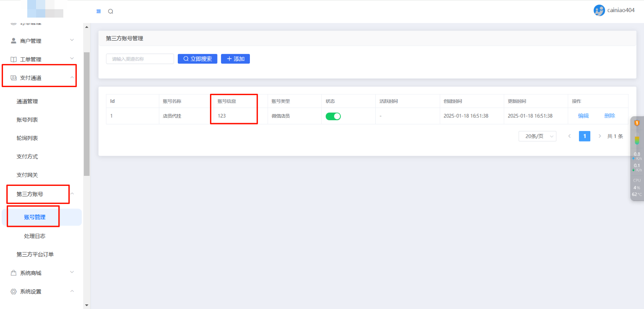The image size is (644, 309).
Task: Click the sidebar vertical scrollbar thumb
Action: [87, 113]
